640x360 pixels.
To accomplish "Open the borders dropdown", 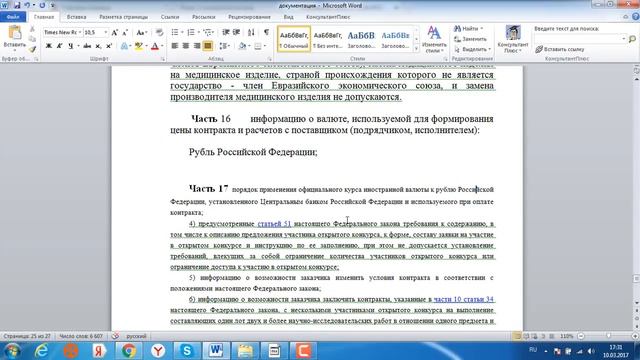I will (265, 46).
